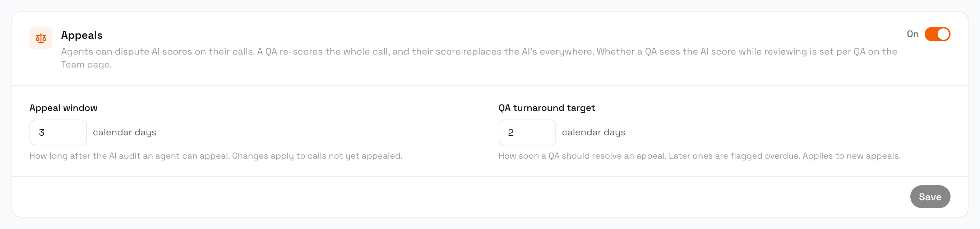The height and width of the screenshot is (229, 980).
Task: Select the Appeals section heading
Action: click(x=82, y=36)
